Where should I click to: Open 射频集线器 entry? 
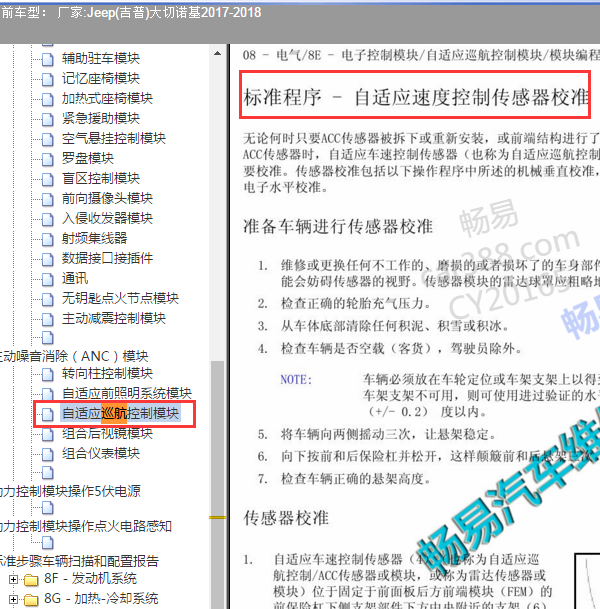94,238
